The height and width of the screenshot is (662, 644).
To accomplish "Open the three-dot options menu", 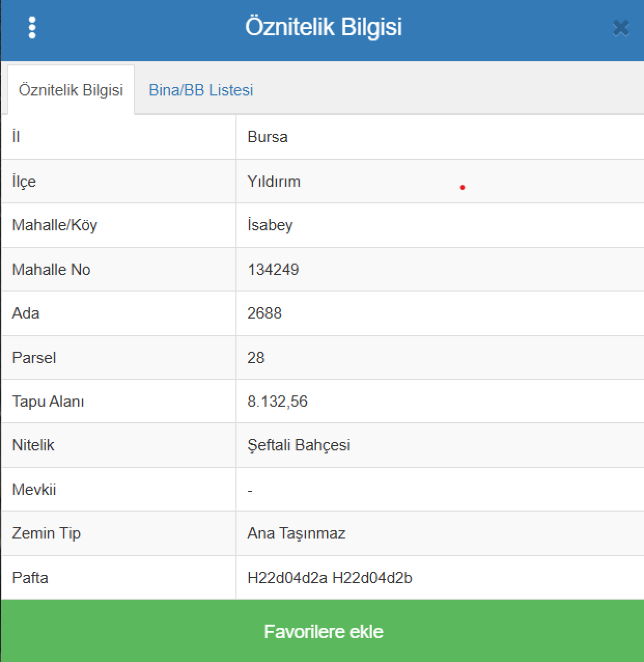I will (32, 28).
